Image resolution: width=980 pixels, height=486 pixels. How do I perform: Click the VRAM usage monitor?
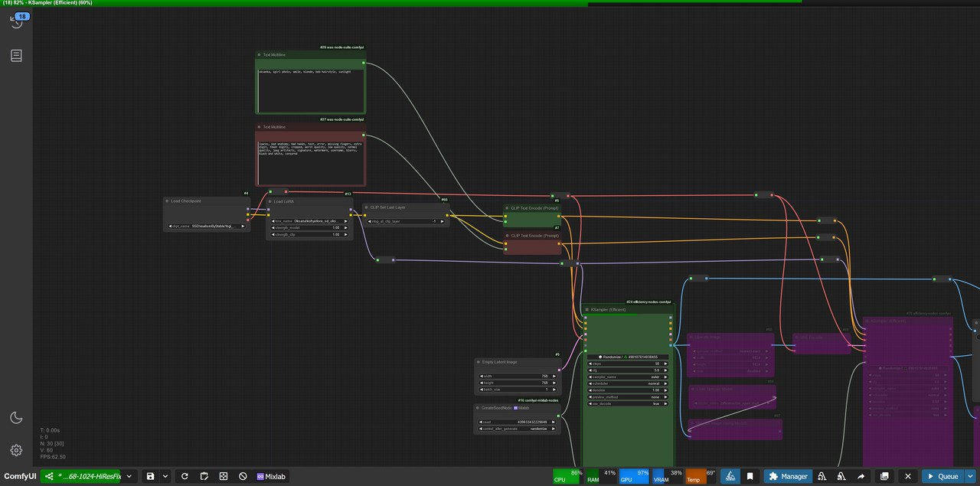(x=668, y=476)
